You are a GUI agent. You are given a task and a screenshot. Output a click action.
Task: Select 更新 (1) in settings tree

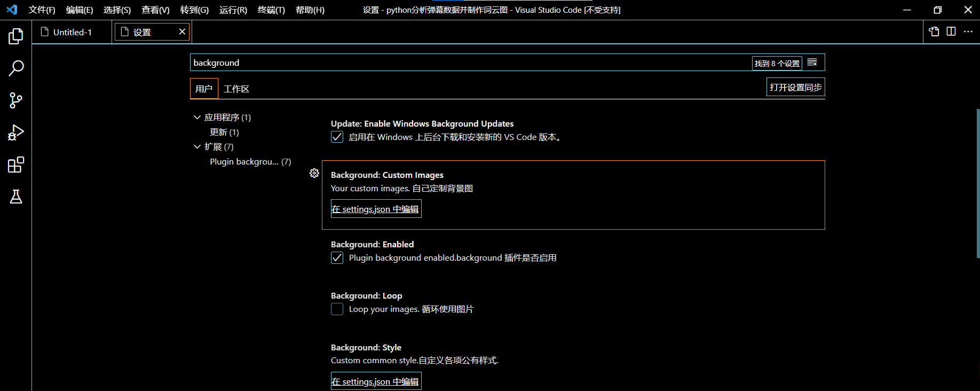224,132
